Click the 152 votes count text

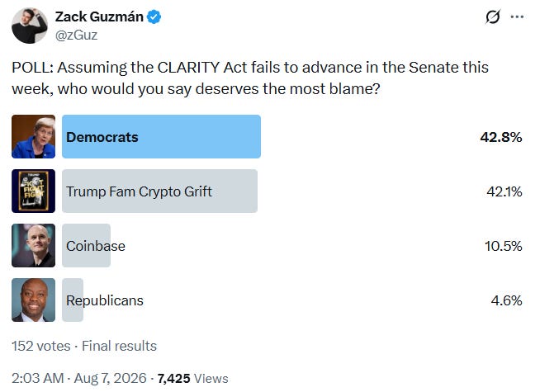click(x=41, y=346)
